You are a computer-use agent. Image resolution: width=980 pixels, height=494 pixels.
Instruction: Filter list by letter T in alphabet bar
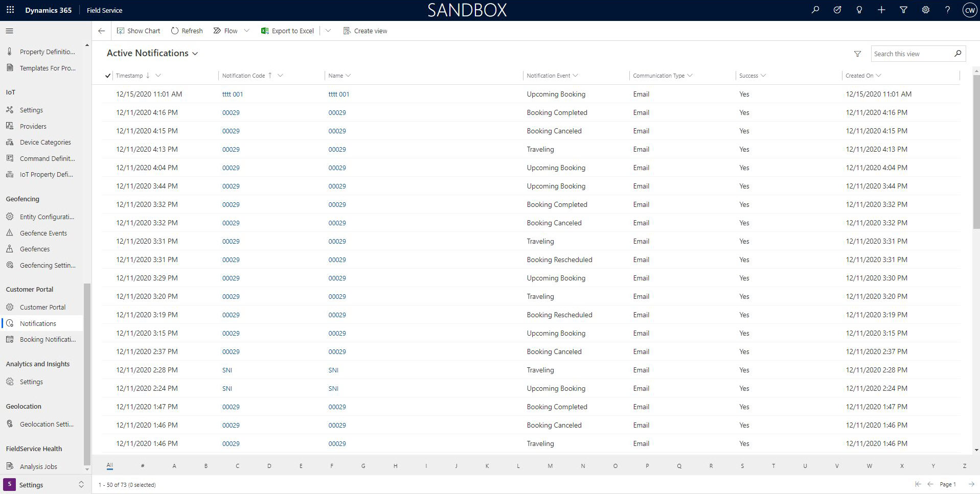[x=773, y=466]
